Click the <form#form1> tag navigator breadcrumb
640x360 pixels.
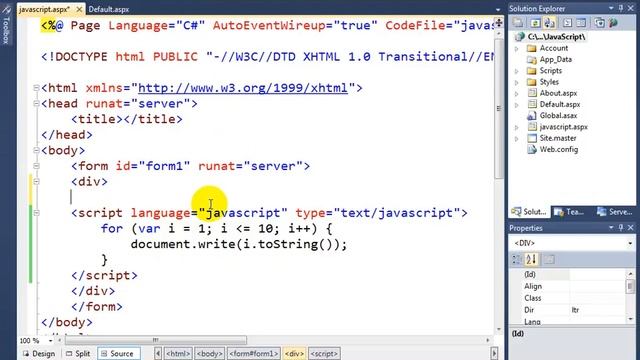(x=253, y=353)
